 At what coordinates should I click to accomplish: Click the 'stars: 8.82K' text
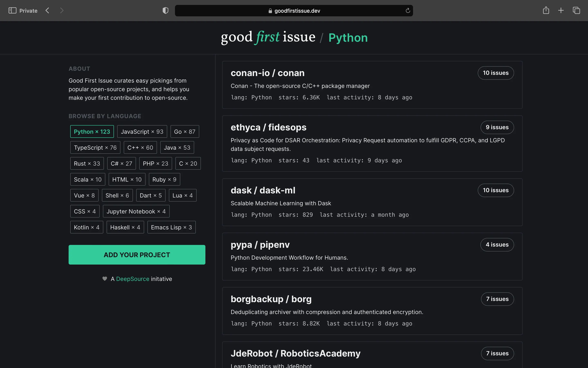pos(299,323)
